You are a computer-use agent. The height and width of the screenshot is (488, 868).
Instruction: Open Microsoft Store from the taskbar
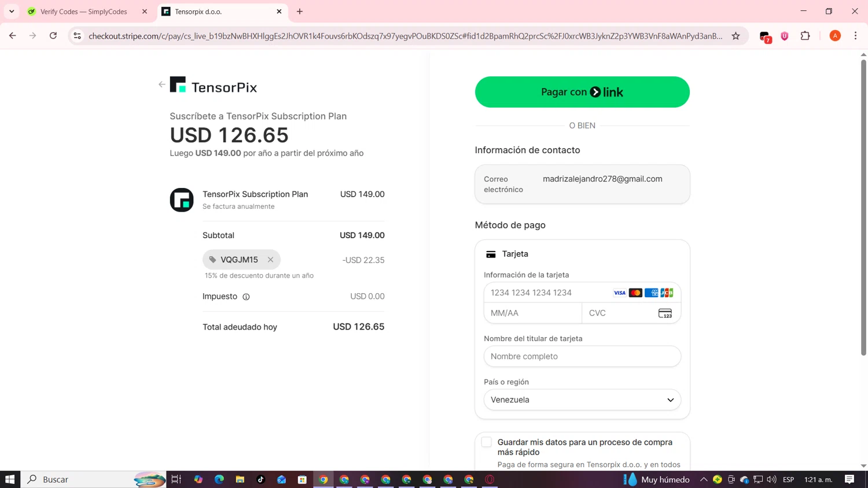[x=302, y=479]
